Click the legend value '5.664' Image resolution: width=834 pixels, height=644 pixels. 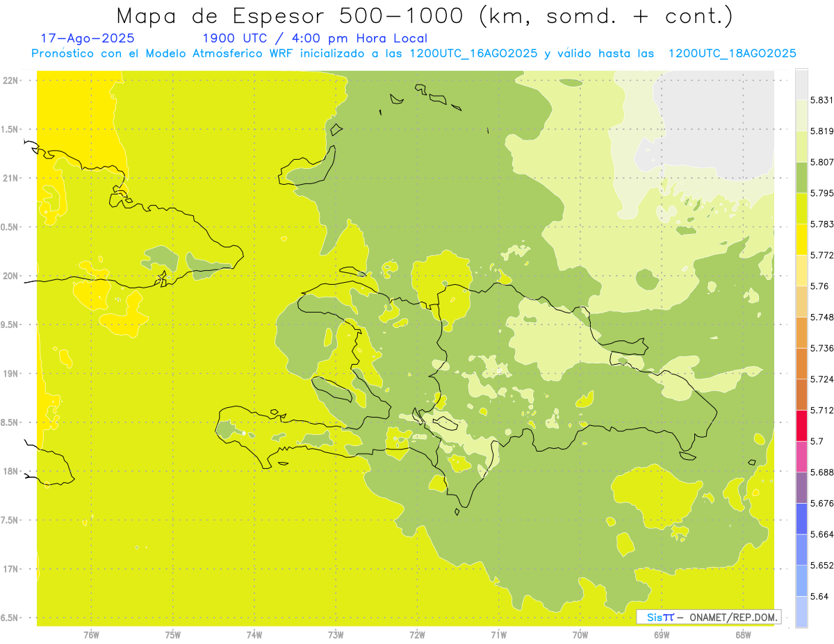coord(821,534)
